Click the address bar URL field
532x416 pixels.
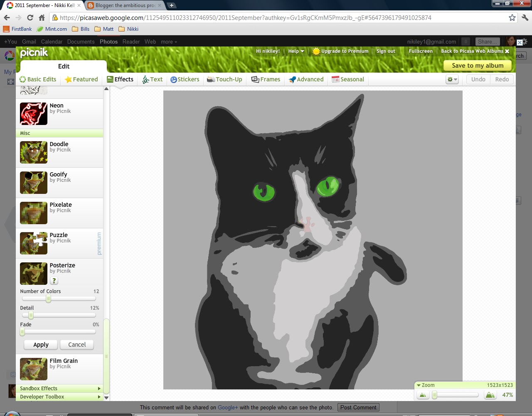pyautogui.click(x=278, y=17)
